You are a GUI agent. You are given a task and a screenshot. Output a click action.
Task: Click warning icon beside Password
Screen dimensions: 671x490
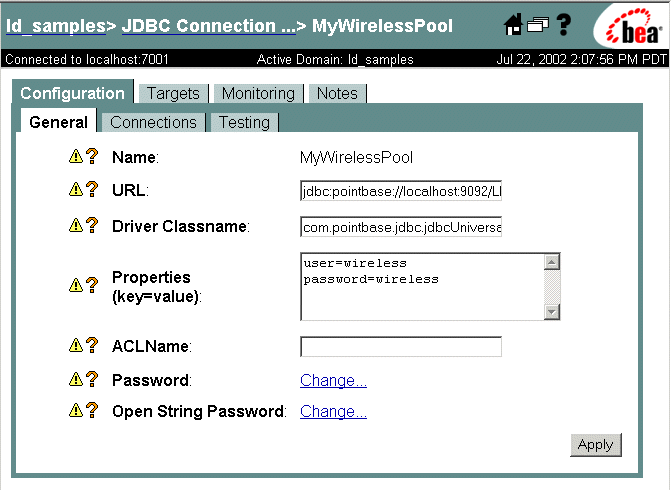pos(76,379)
